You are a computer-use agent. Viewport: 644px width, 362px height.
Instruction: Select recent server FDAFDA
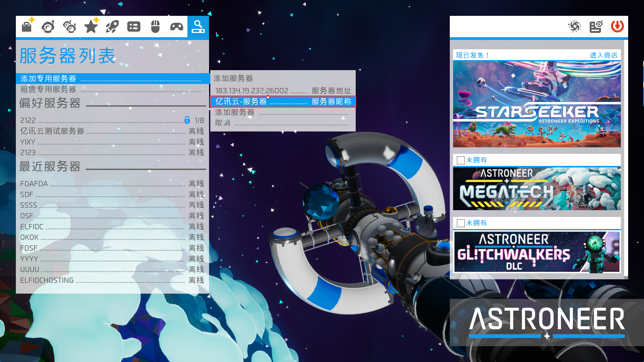pos(112,184)
